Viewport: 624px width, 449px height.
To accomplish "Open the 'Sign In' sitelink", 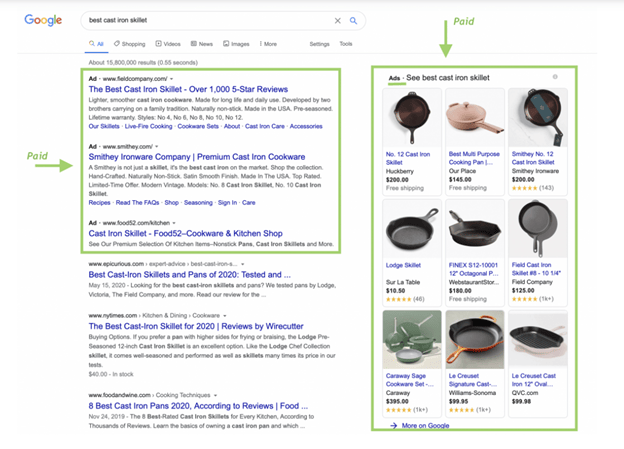I will click(x=227, y=203).
